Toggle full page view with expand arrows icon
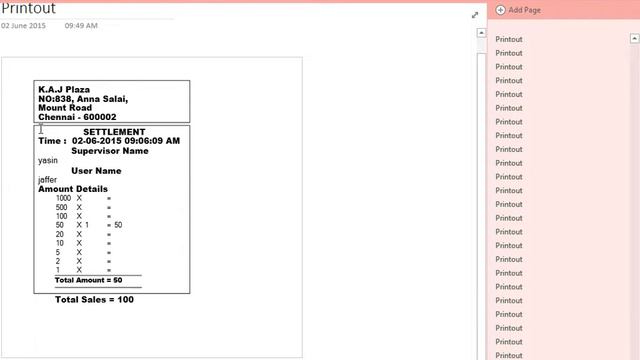 475,15
